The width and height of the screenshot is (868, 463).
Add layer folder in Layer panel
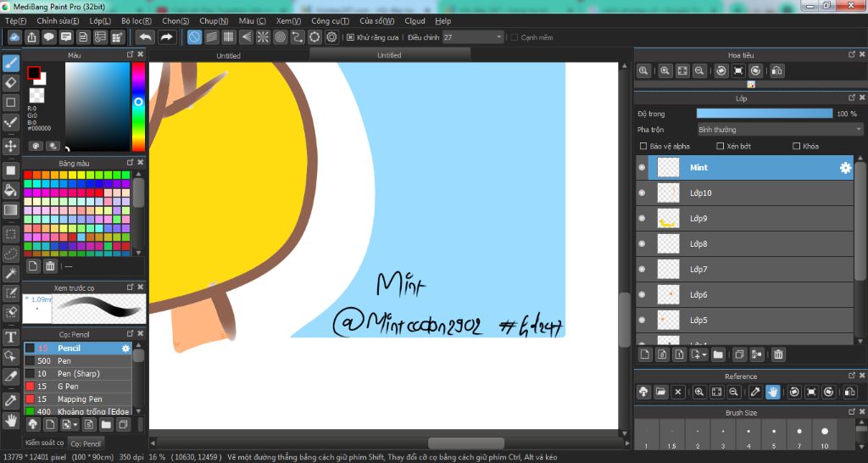(718, 354)
